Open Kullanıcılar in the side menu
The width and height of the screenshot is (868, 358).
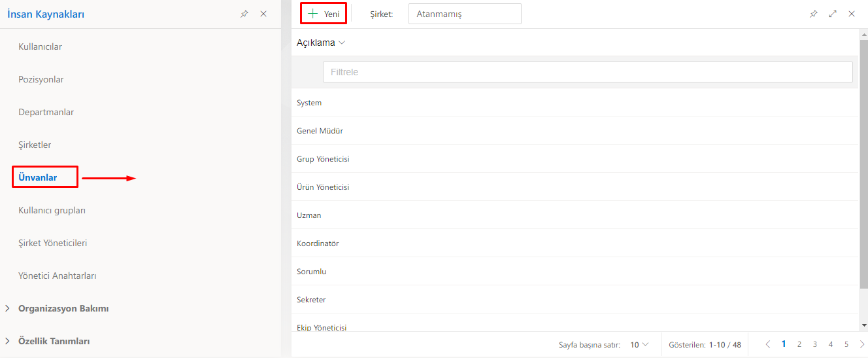41,46
